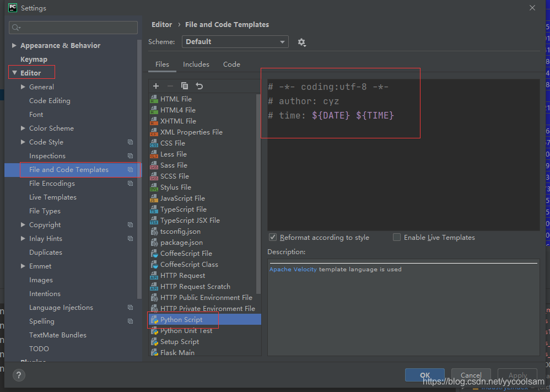This screenshot has width=550, height=392.
Task: Open the Scheme Default dropdown
Action: pos(235,42)
